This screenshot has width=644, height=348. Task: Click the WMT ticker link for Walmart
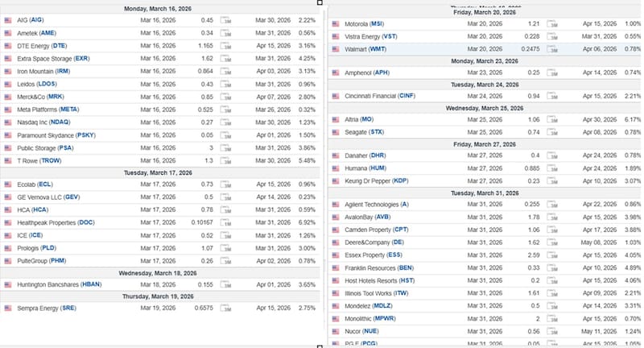[379, 49]
